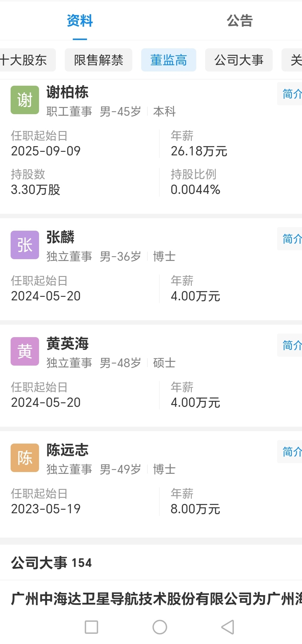Open 简介 for 黄英海

click(290, 345)
